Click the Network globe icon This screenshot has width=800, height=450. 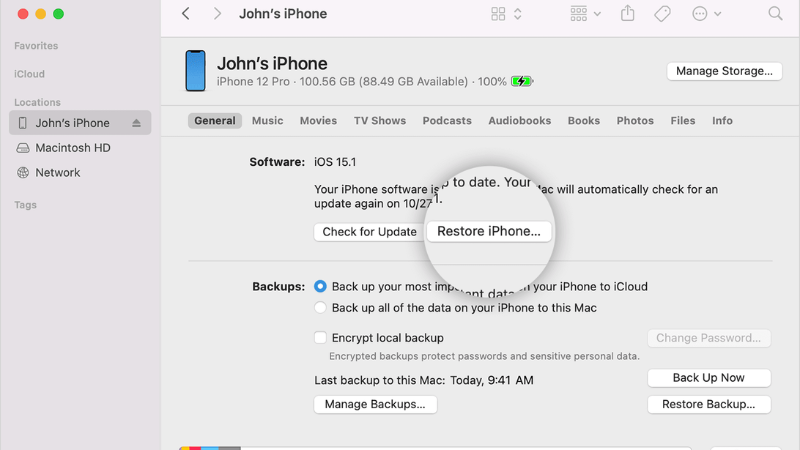click(x=22, y=172)
